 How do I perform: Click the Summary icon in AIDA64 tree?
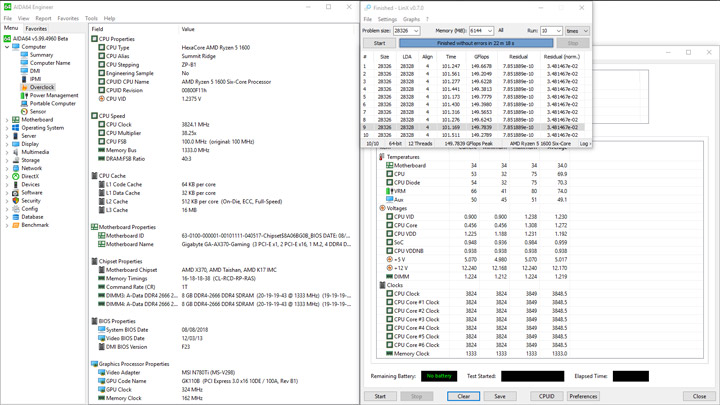tap(24, 55)
